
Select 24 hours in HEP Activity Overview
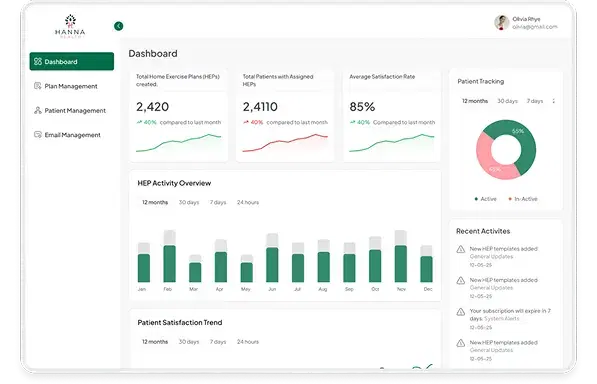tap(248, 202)
